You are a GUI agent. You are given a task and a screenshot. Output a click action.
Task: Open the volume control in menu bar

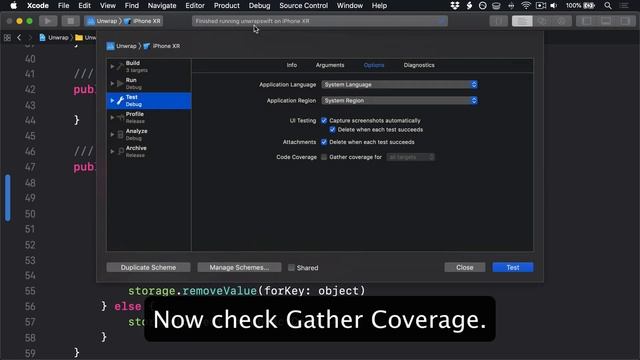click(x=554, y=5)
